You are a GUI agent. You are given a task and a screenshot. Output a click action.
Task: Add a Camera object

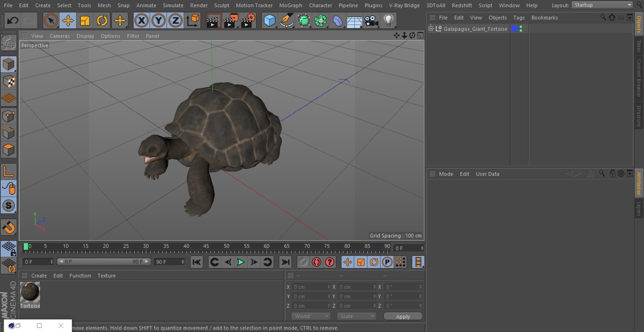pos(372,21)
